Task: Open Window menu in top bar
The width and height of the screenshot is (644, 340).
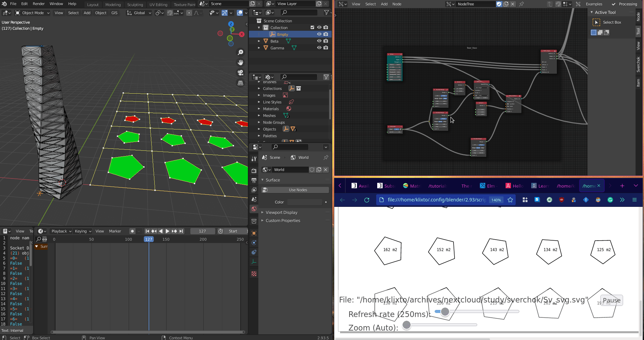Action: (56, 4)
